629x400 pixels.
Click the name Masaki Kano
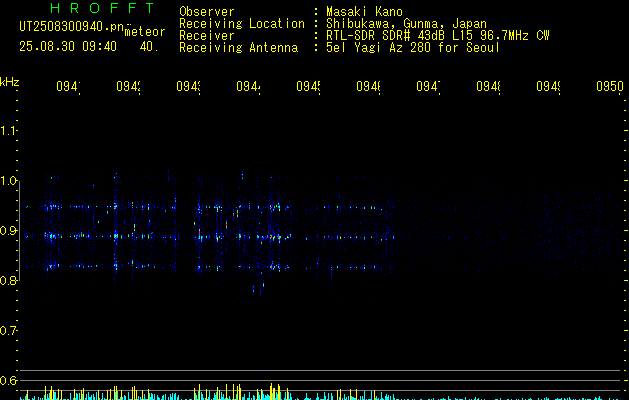[364, 11]
